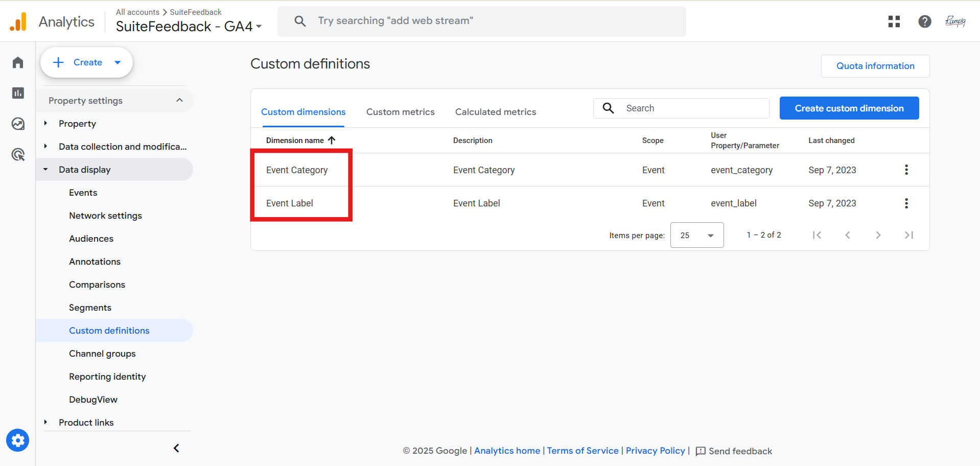Open more options for Event Category row

906,170
